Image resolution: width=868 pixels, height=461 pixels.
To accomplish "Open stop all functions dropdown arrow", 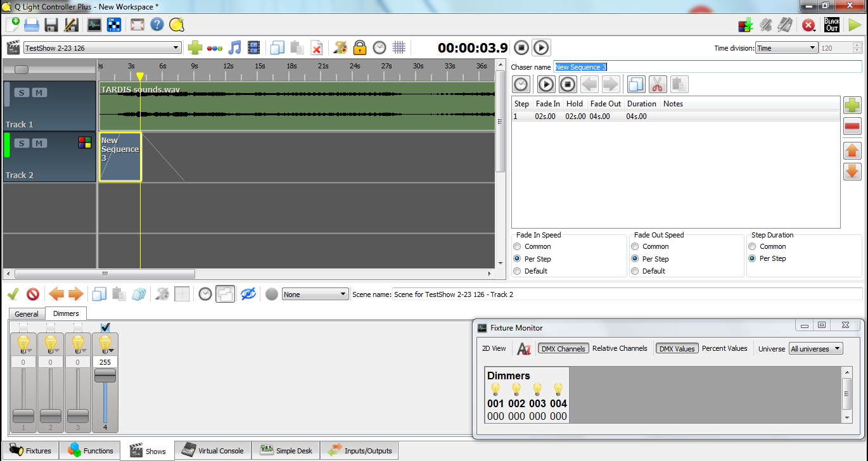I will (x=815, y=29).
